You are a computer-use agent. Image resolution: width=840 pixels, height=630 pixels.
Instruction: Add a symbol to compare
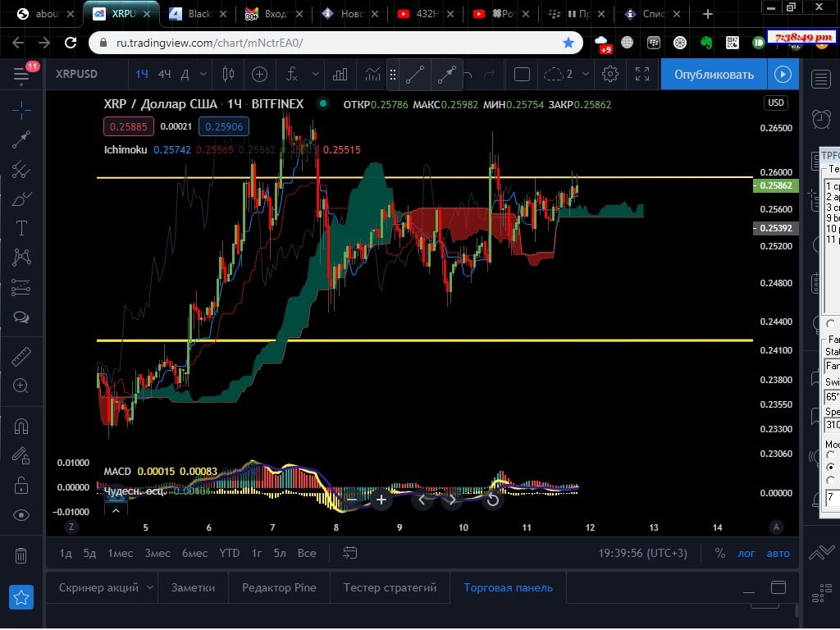pyautogui.click(x=259, y=74)
